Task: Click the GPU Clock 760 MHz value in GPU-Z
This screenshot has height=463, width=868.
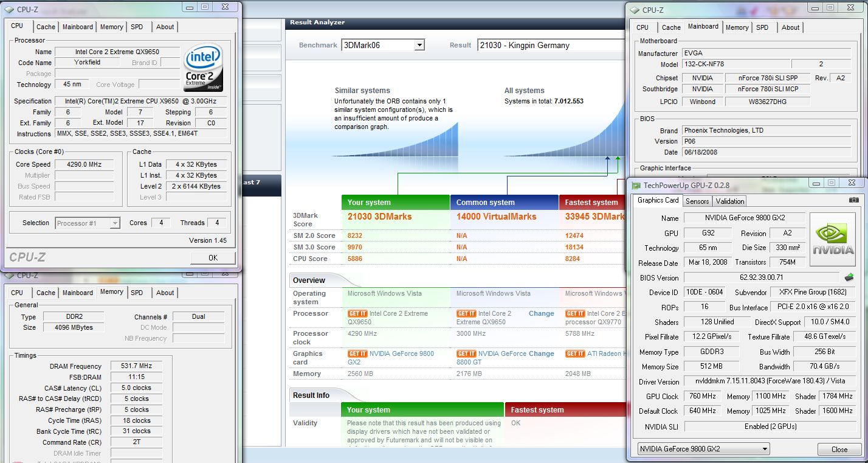Action: pos(702,396)
